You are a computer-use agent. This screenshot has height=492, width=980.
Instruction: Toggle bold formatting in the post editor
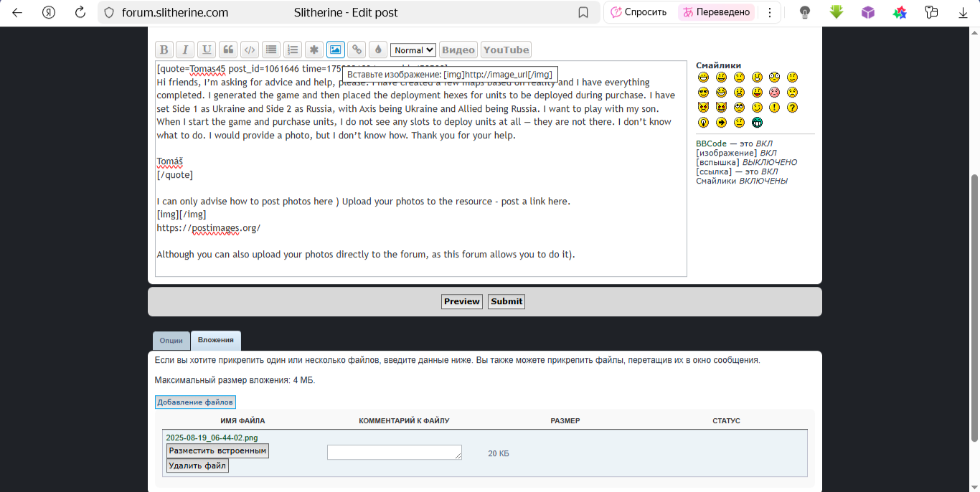click(x=164, y=49)
